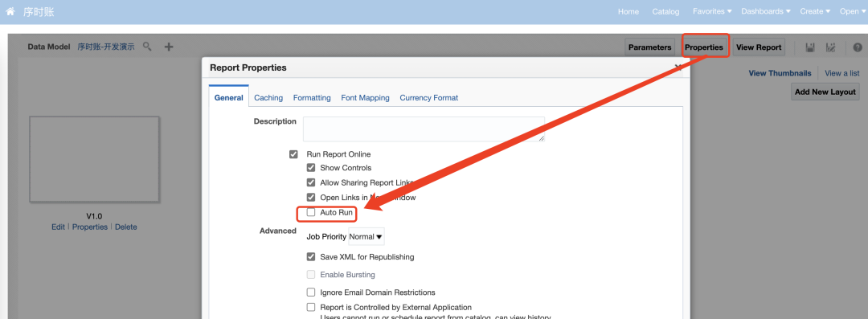Open the Font Mapping tab
This screenshot has height=319, width=868.
(365, 98)
